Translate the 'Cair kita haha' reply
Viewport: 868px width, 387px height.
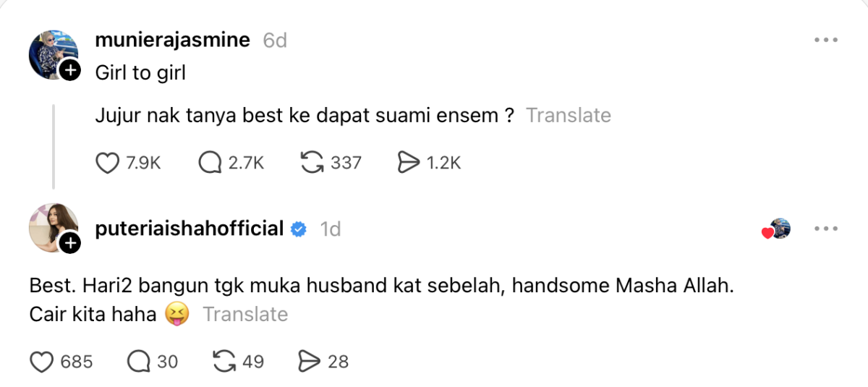click(245, 315)
